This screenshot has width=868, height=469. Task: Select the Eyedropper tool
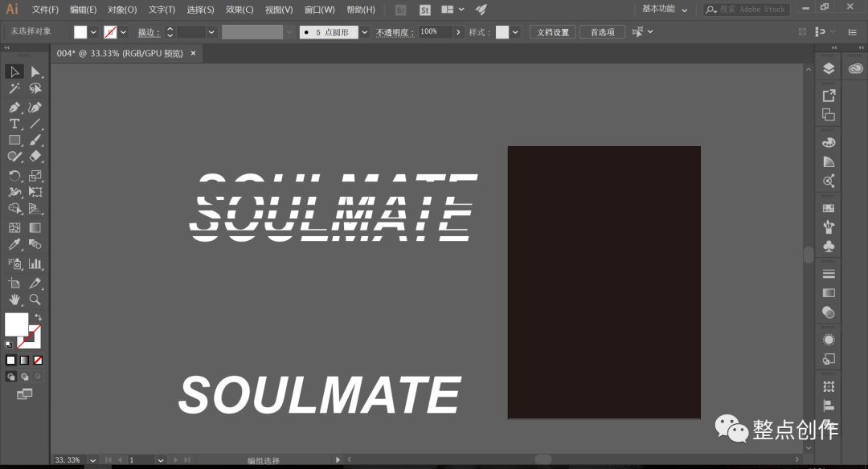[14, 244]
